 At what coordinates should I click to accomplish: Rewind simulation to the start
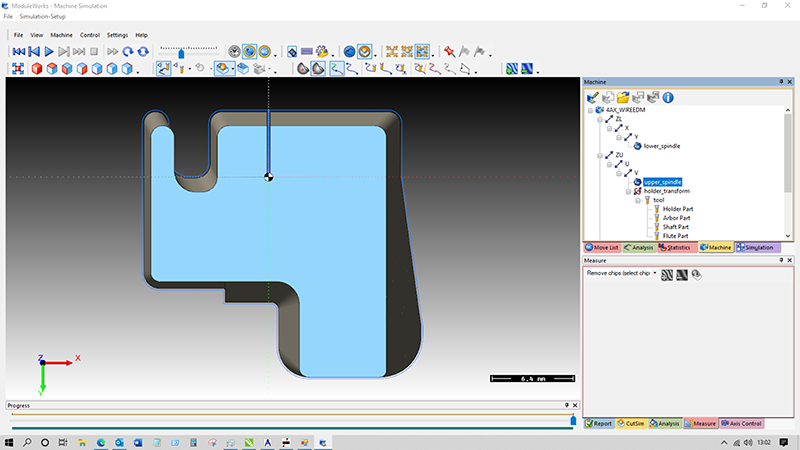coord(18,51)
